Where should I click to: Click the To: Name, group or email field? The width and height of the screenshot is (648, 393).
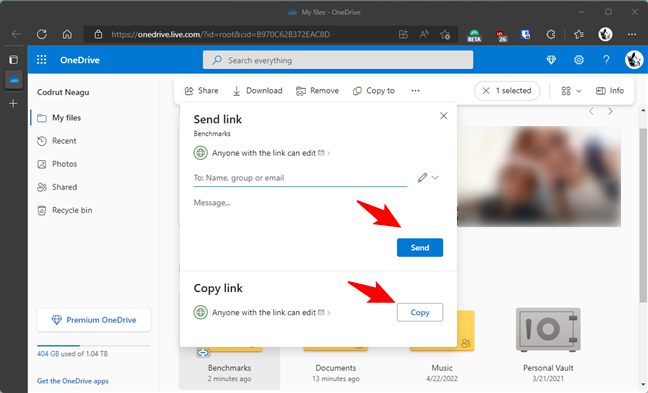[300, 178]
